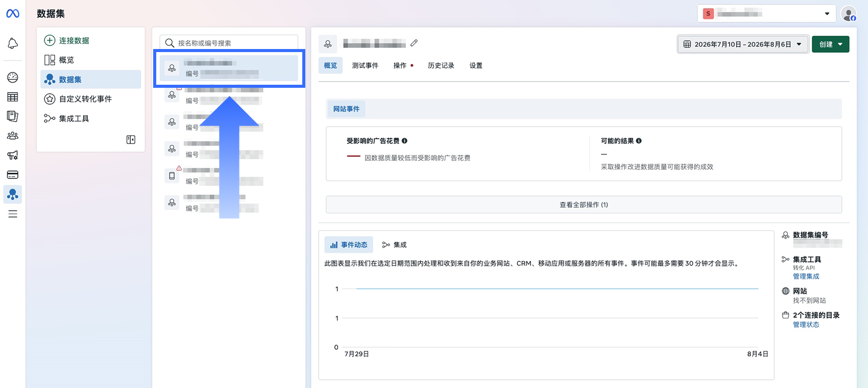Click the megaphone ads icon

tap(13, 155)
